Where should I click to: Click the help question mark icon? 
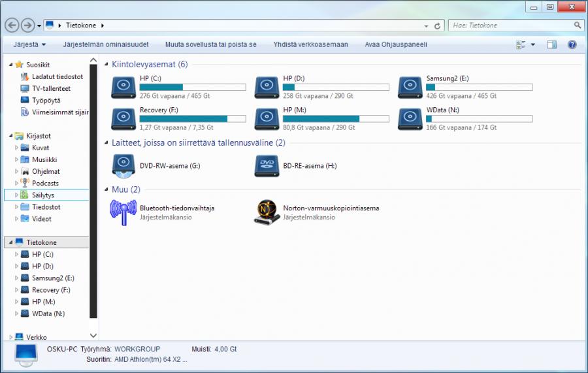(x=572, y=44)
